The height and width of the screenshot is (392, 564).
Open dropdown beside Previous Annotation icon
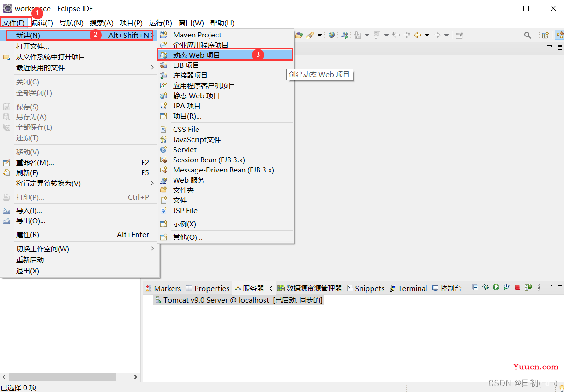pyautogui.click(x=386, y=35)
